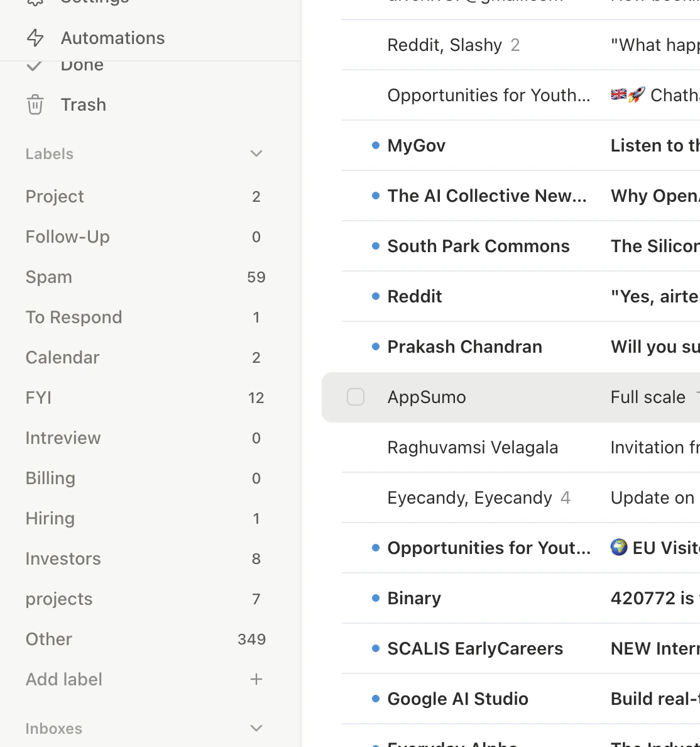Open the Spam label
This screenshot has height=747, width=700.
[x=48, y=277]
